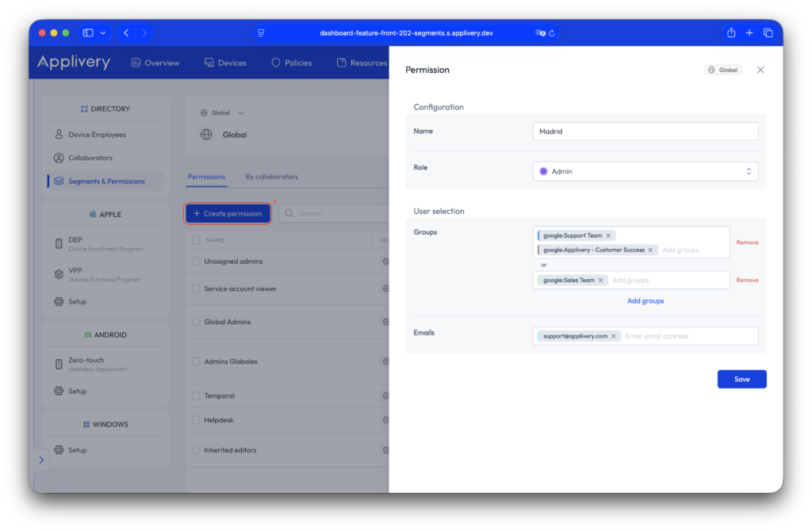Viewport: 812px width, 531px height.
Task: Switch to the By collaborators tab
Action: pos(271,177)
